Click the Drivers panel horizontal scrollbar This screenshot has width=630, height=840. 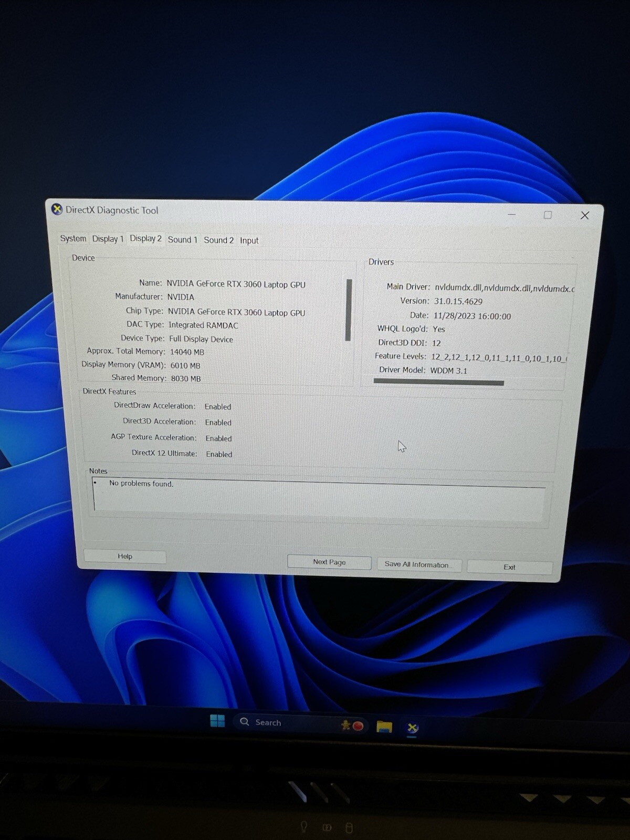pos(439,382)
